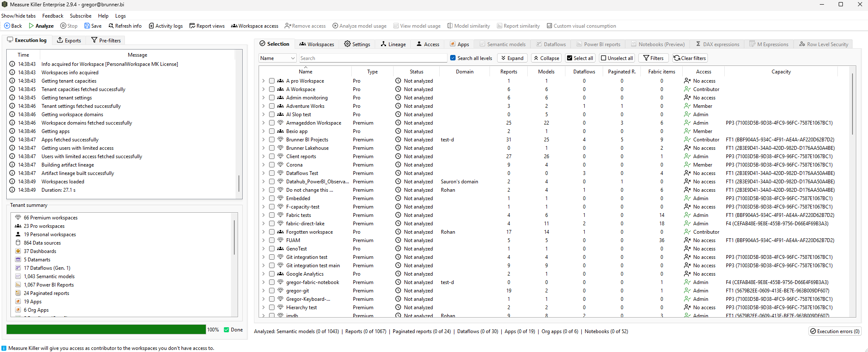Click View model usage toolbar icon

pyautogui.click(x=396, y=26)
